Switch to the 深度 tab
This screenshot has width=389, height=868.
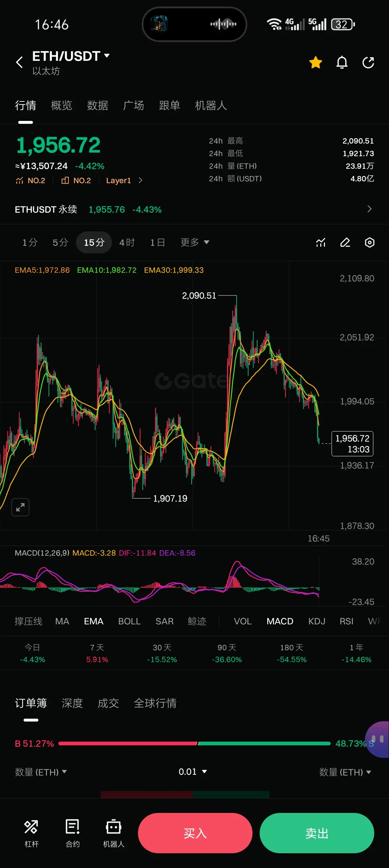click(x=72, y=703)
